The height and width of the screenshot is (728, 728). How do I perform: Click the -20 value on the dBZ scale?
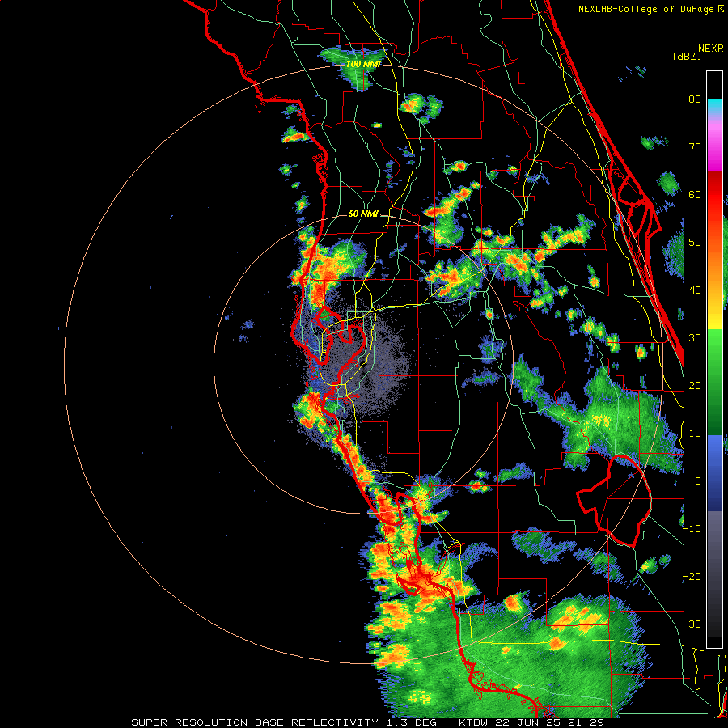[x=692, y=576]
